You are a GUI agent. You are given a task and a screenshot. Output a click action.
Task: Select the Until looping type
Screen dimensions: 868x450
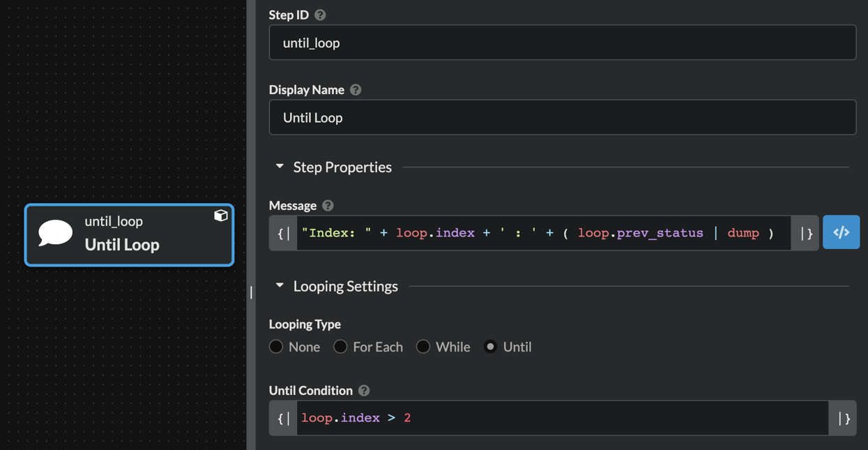click(x=491, y=347)
